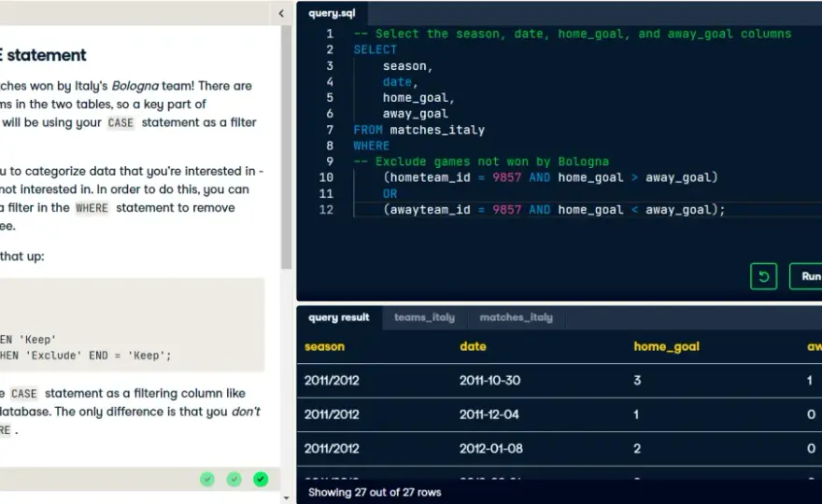Place cursor on the SELECT keyword line
822x504 pixels.
click(375, 49)
